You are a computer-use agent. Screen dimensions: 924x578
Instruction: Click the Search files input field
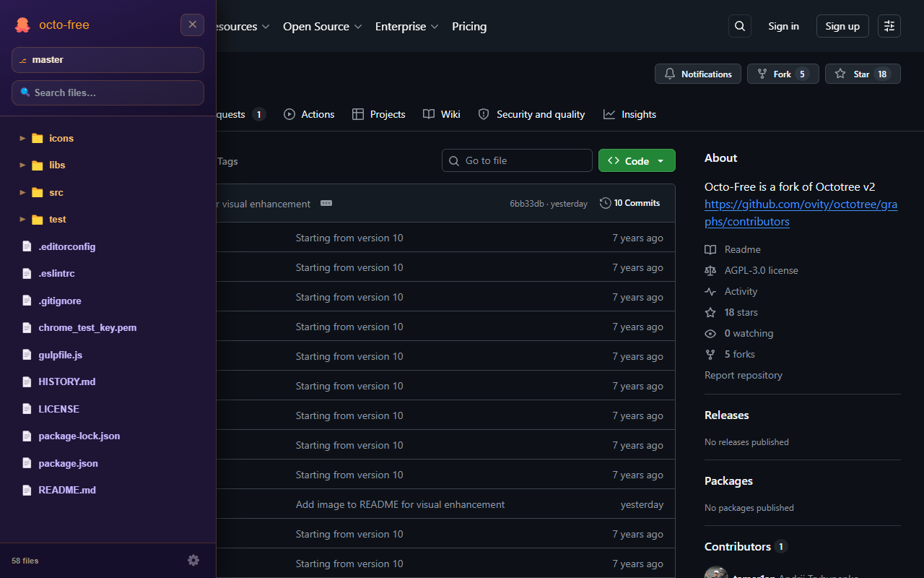(x=108, y=92)
